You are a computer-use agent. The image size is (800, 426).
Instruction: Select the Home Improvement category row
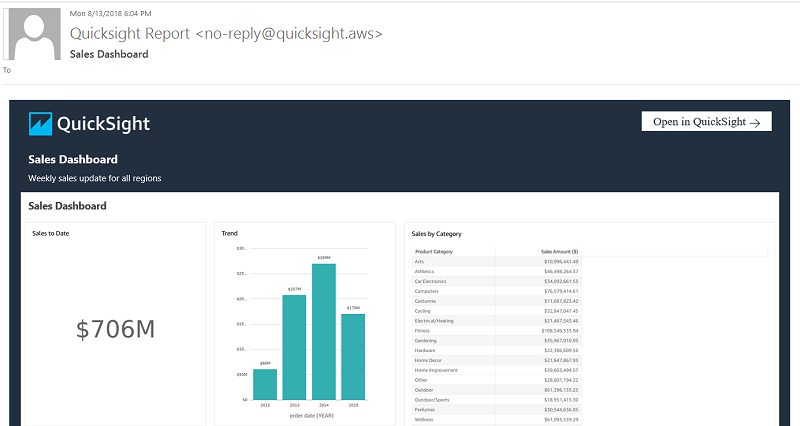(x=496, y=370)
